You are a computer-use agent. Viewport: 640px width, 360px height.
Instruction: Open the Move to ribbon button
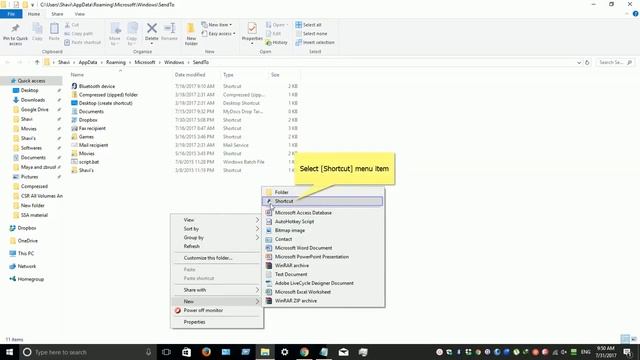115,33
